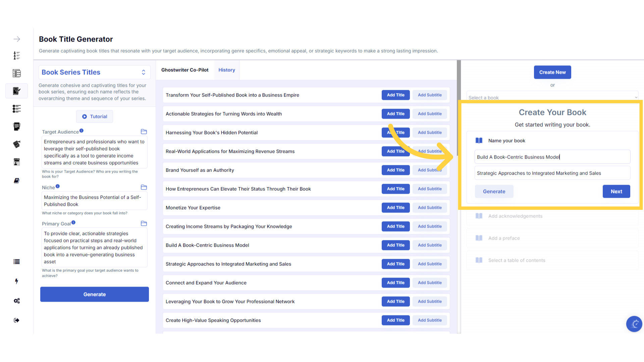Click the Create New button

[x=552, y=72]
